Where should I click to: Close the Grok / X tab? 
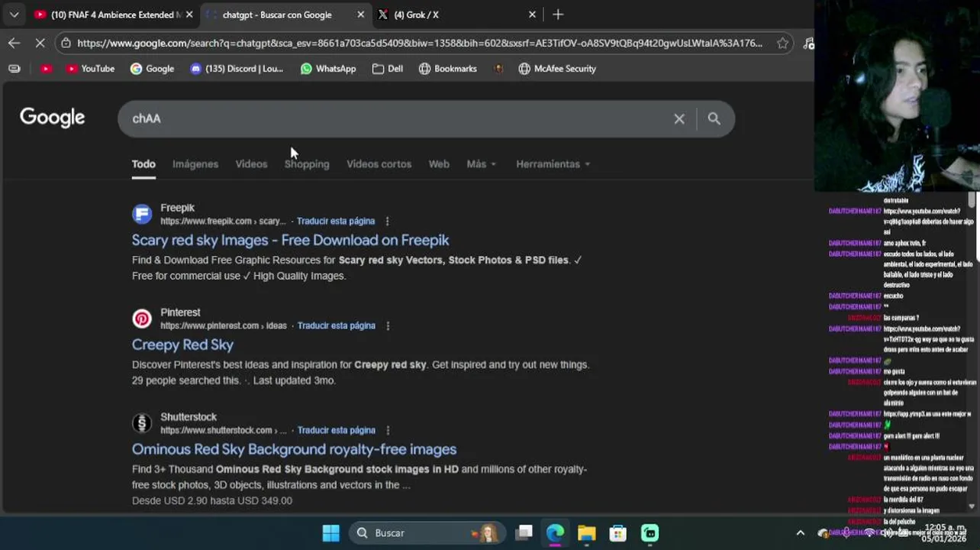click(x=532, y=15)
